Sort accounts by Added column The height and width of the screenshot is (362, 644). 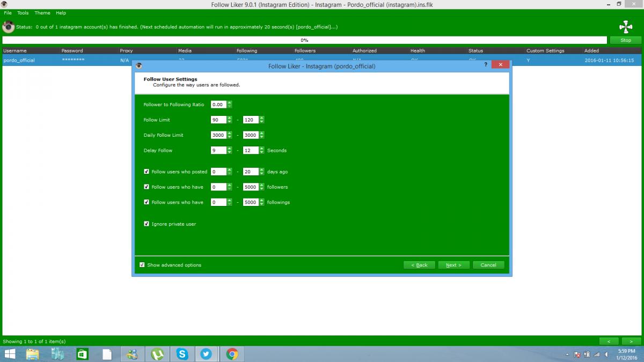click(612, 50)
